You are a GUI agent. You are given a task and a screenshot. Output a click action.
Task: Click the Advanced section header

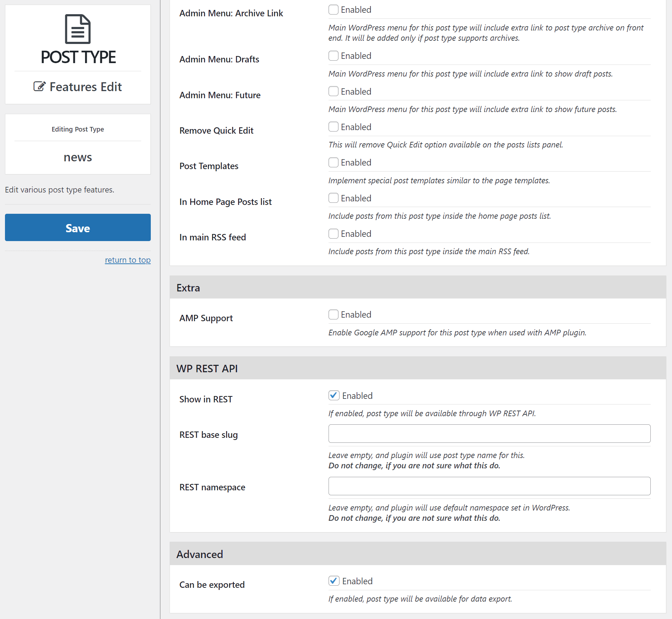[418, 554]
